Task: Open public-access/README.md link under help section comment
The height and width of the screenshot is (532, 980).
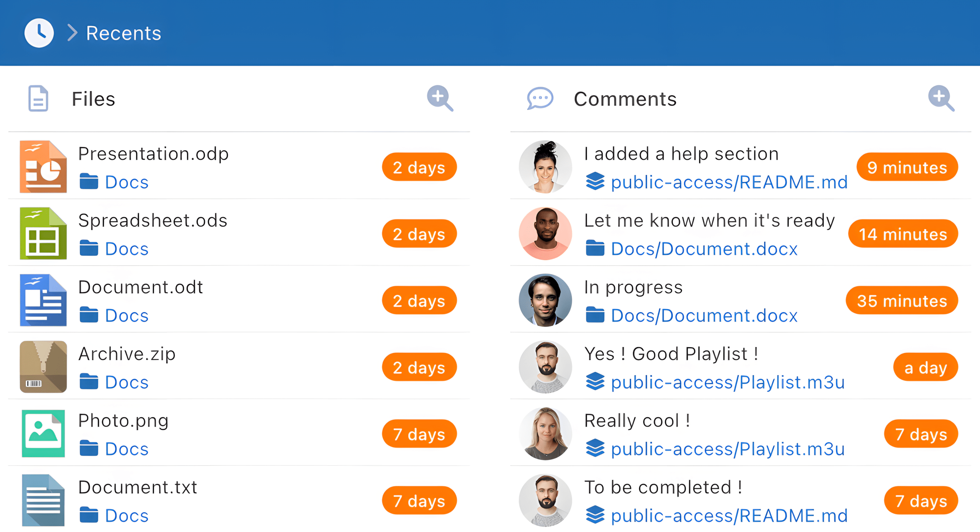Action: pyautogui.click(x=729, y=182)
